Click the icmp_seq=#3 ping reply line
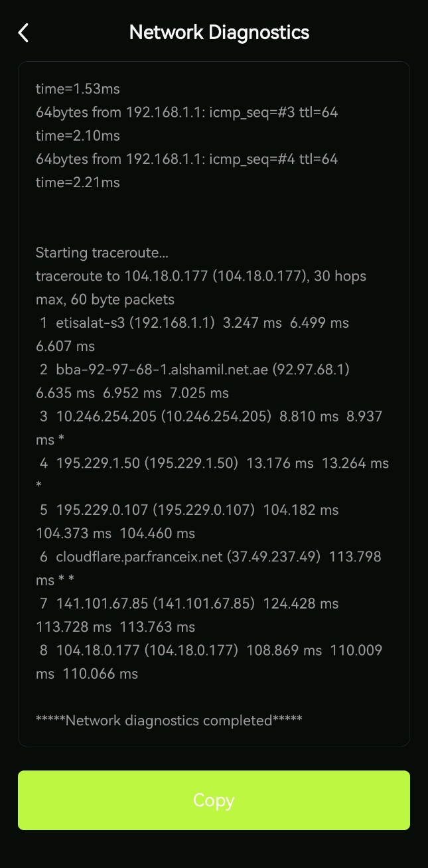This screenshot has width=428, height=868. 187,113
